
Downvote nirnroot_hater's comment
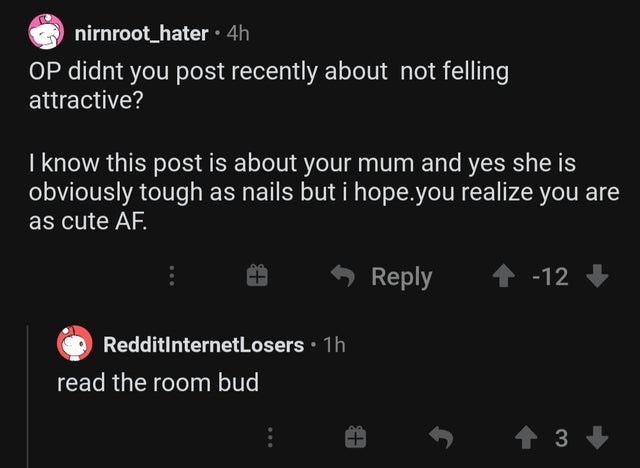597,277
